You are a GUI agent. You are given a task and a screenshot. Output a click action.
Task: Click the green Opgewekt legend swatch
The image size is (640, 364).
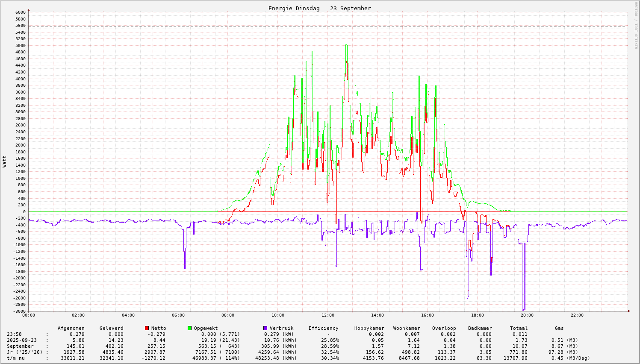point(190,328)
